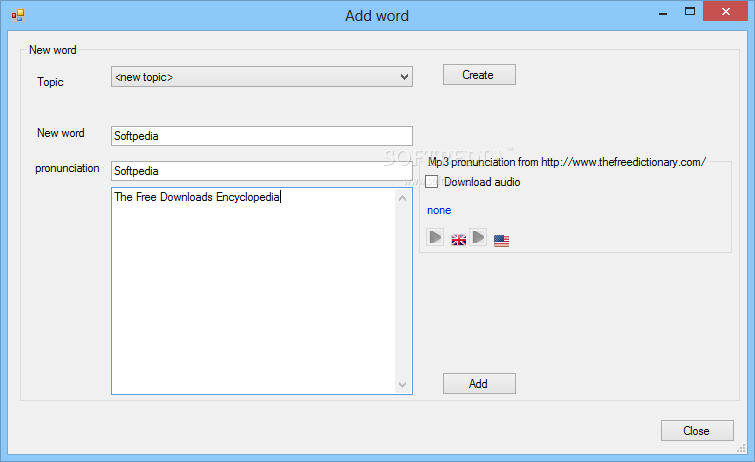Open the Topic dropdown list
Screen dimensions: 755x462
tap(262, 77)
